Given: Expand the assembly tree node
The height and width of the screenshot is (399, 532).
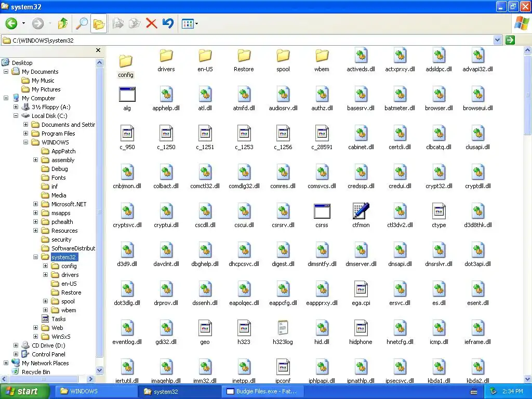Looking at the screenshot, I should [36, 160].
